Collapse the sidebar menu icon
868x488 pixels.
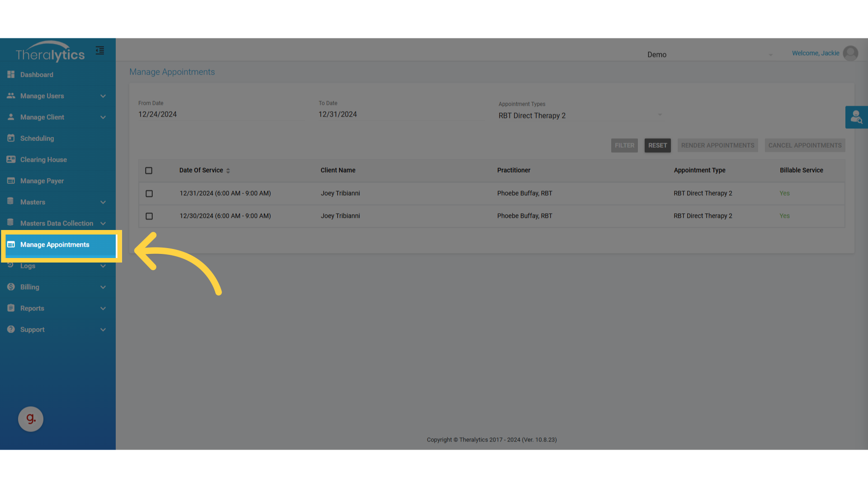point(100,51)
